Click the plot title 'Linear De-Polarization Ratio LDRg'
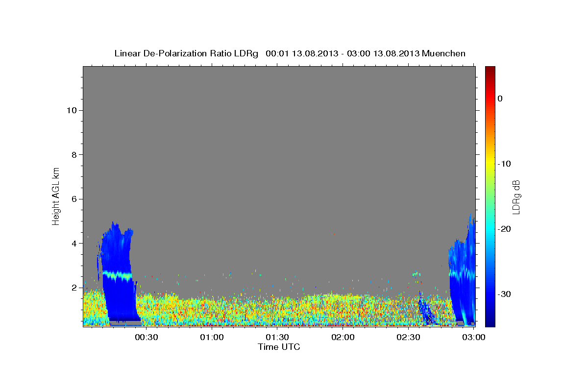 (186, 53)
